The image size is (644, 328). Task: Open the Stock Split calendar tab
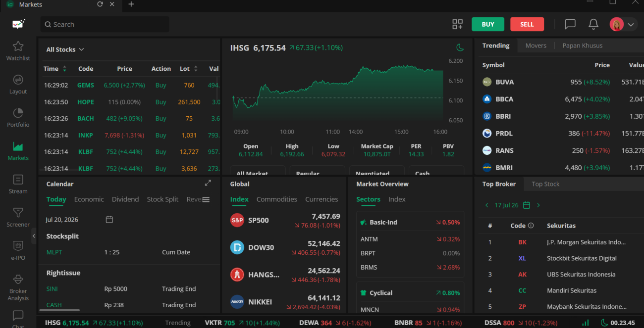tap(162, 199)
